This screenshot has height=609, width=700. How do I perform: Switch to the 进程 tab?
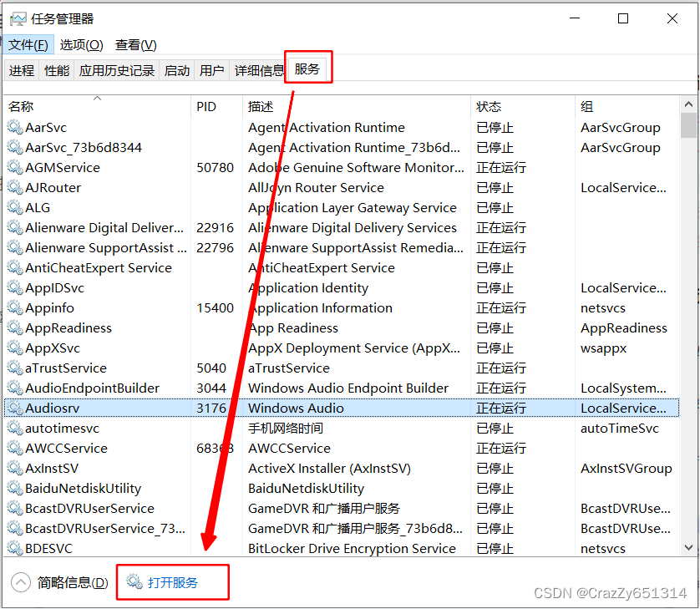22,70
